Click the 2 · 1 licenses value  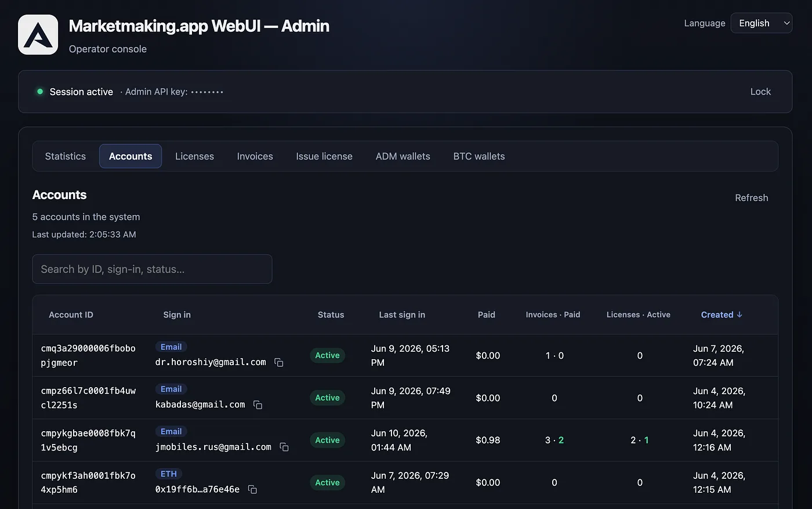640,440
